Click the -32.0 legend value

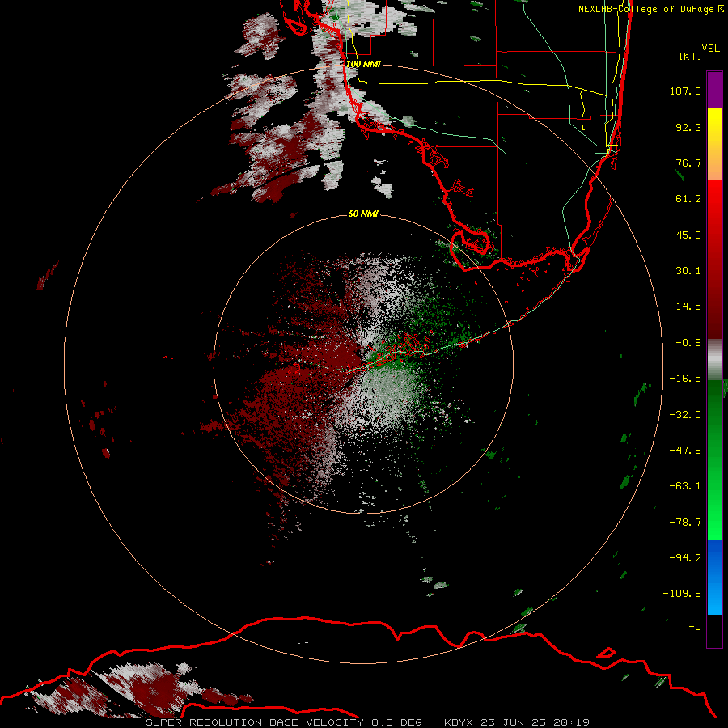click(685, 415)
